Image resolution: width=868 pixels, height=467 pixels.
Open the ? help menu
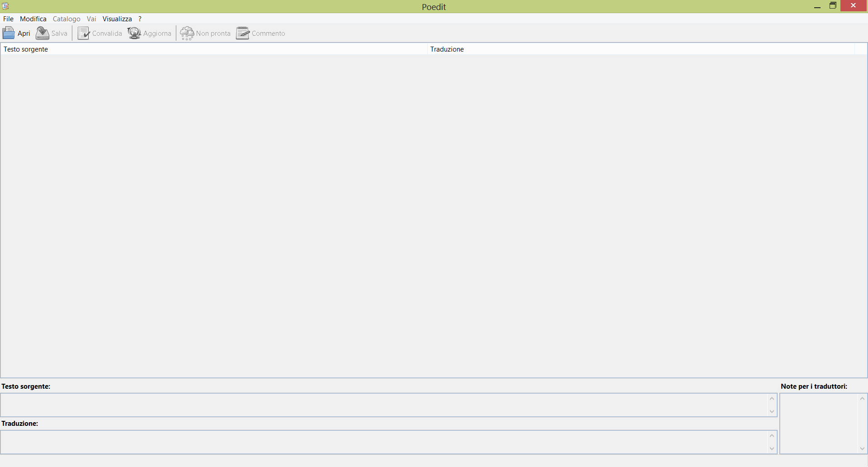tap(140, 19)
